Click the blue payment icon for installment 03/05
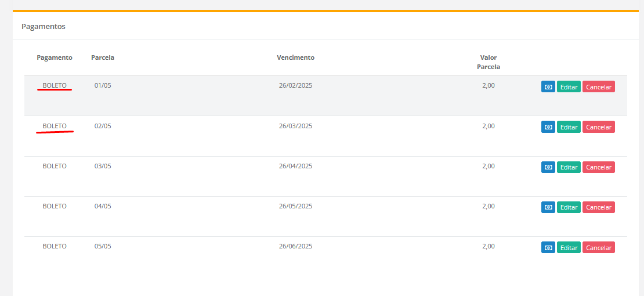The height and width of the screenshot is (296, 644). pos(548,167)
